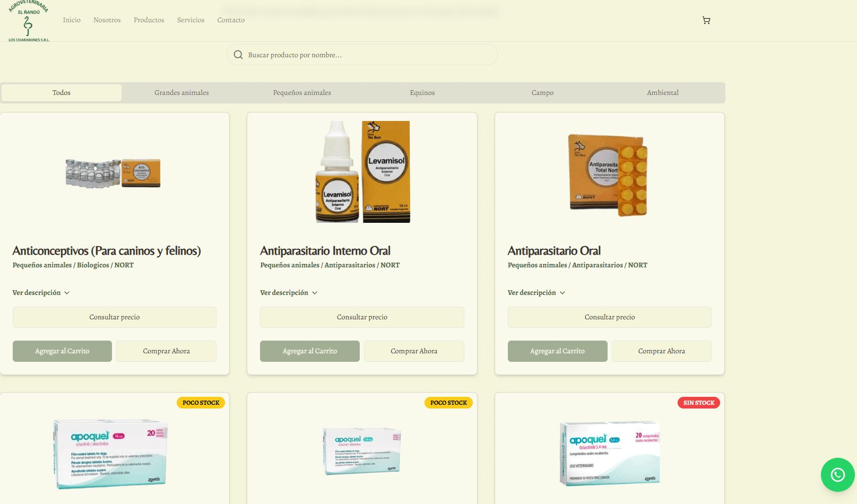Screen dimensions: 857x504
Task: Select the Pequeños animales category tab
Action: [x=302, y=93]
